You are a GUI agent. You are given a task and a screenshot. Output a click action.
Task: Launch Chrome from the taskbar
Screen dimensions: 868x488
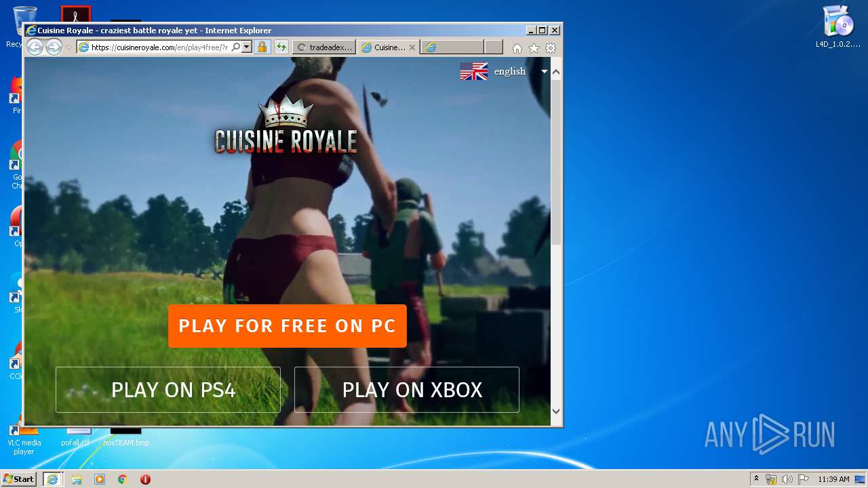(x=123, y=479)
